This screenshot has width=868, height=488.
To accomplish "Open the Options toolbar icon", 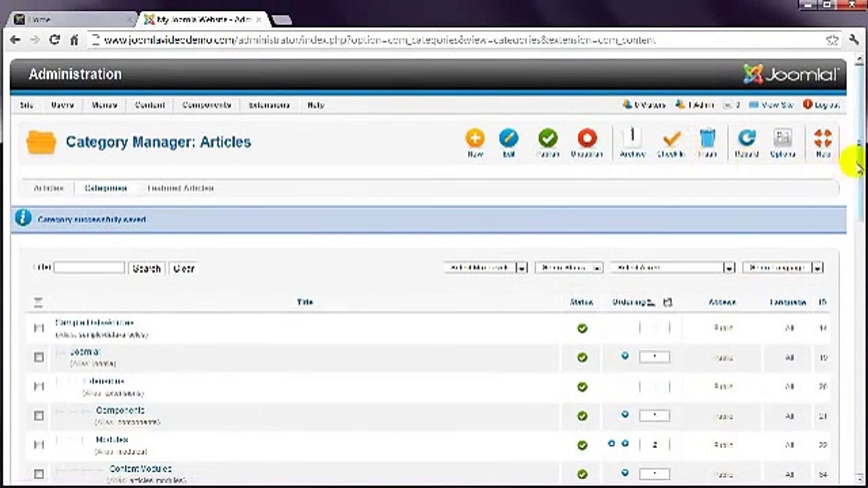I will click(x=783, y=138).
